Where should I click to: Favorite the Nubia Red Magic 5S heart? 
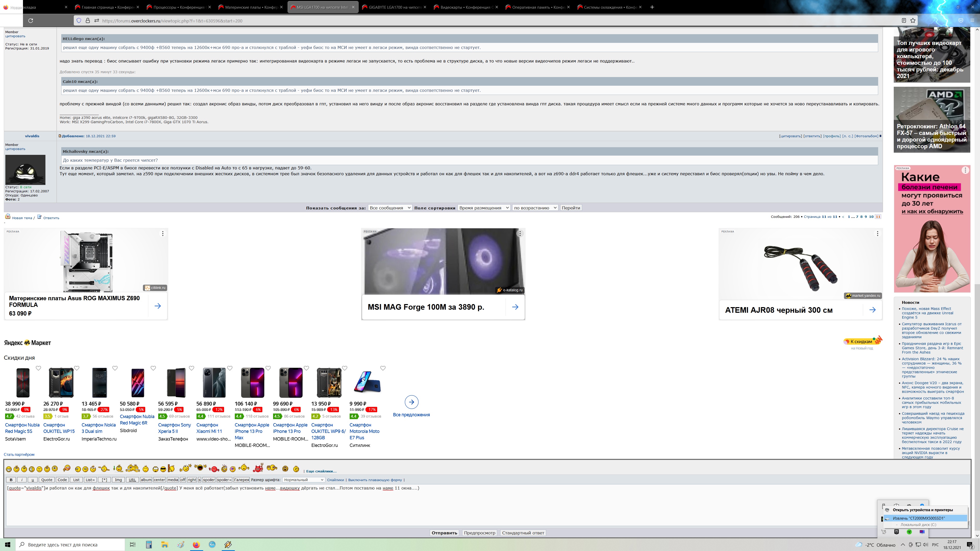point(39,368)
